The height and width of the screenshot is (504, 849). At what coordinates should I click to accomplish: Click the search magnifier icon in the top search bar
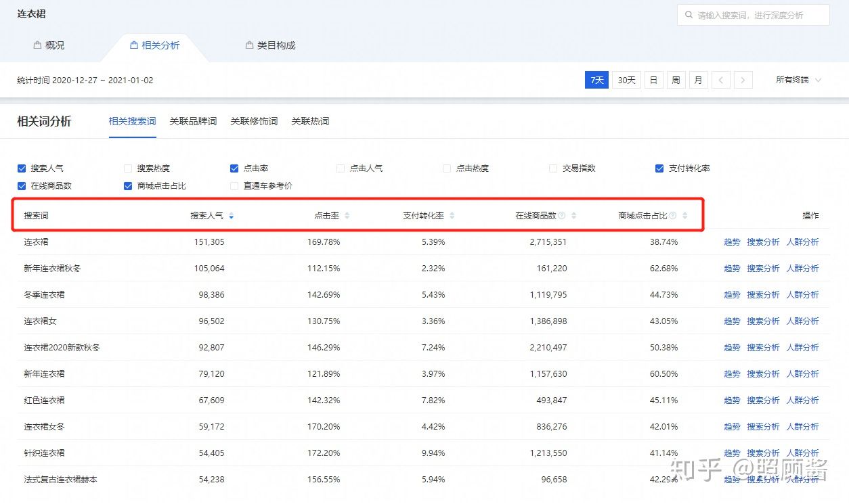(x=689, y=15)
